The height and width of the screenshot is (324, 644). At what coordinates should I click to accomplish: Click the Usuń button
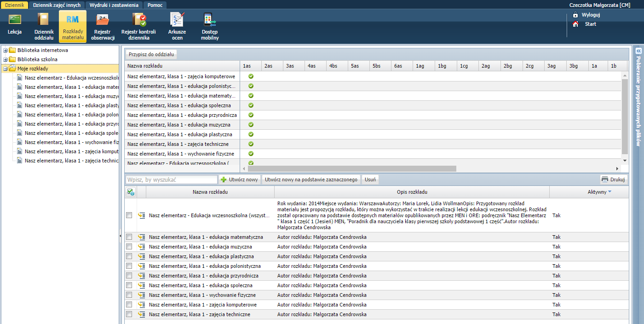[370, 179]
